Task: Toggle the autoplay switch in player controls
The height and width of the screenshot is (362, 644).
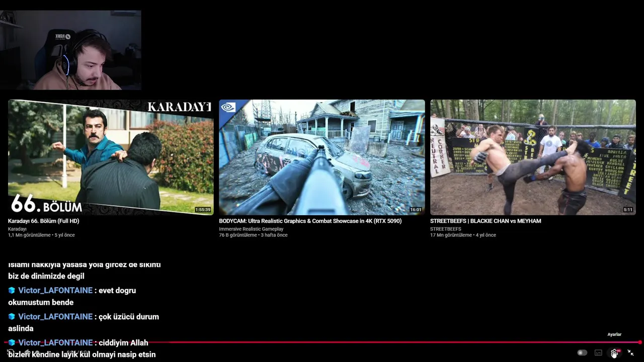Action: click(582, 353)
